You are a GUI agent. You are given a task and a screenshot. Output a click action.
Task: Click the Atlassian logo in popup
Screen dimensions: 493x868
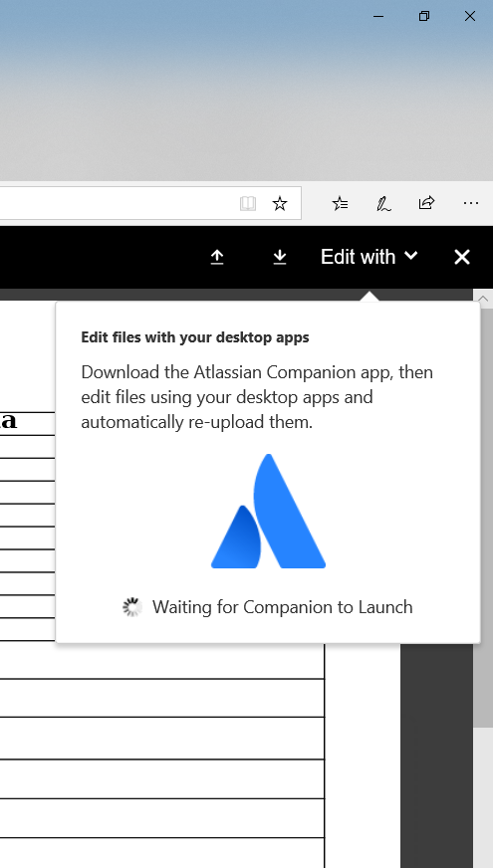pos(269,511)
